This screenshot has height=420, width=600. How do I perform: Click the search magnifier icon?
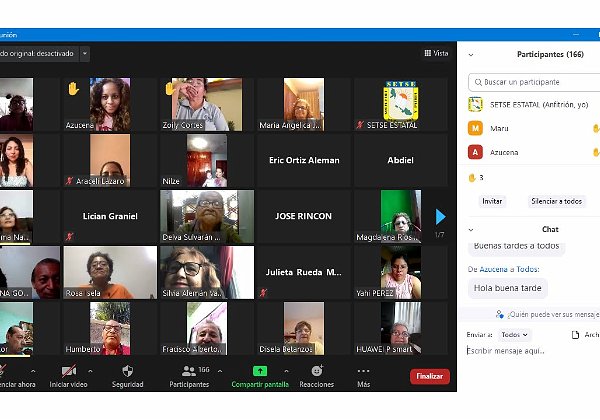[478, 82]
